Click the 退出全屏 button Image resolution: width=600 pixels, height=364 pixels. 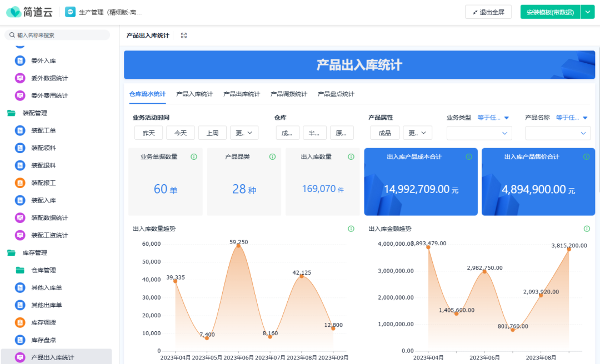click(x=488, y=12)
